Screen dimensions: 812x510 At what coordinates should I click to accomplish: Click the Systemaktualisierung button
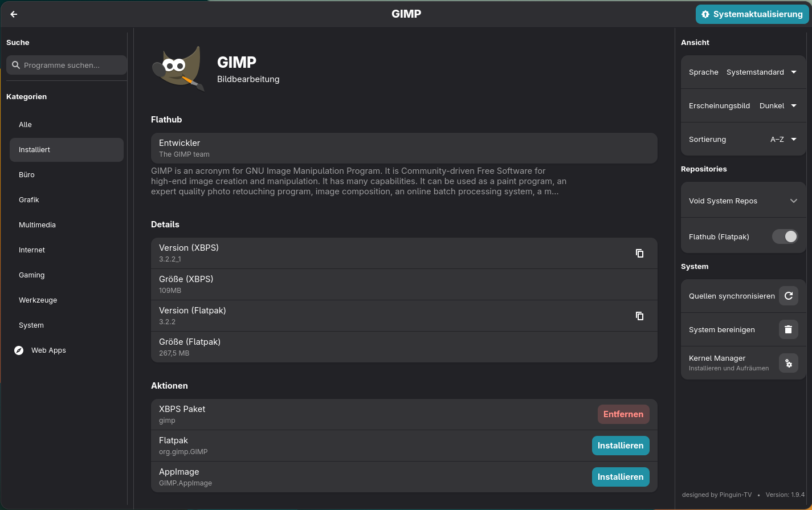pyautogui.click(x=752, y=14)
